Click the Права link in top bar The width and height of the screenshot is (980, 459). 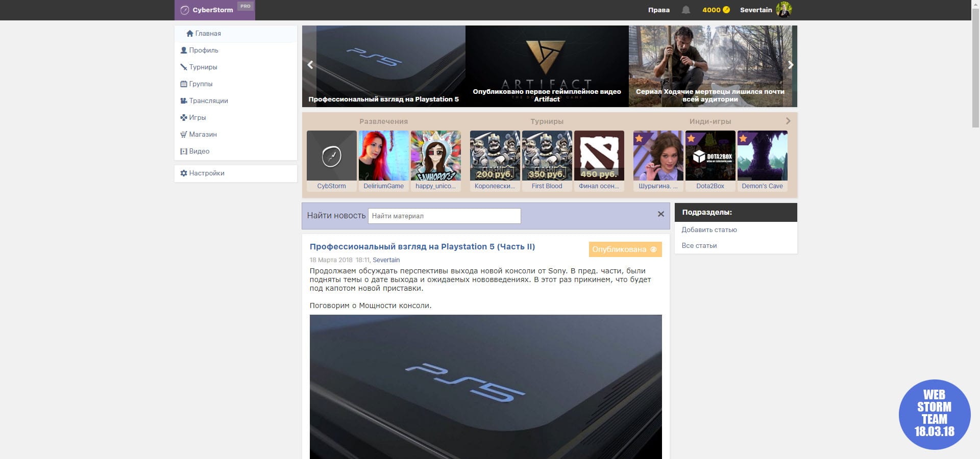(658, 10)
